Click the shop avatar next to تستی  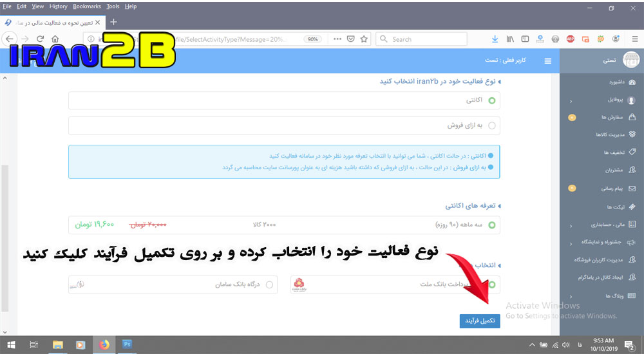point(631,60)
